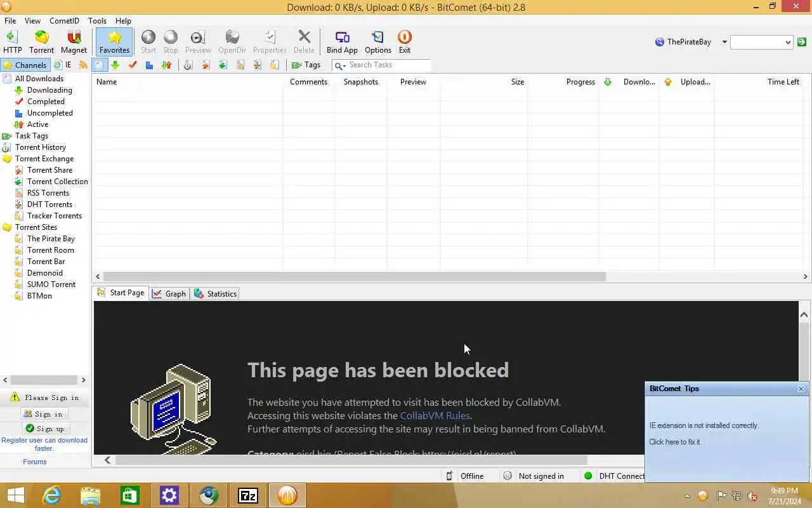Viewport: 812px width, 508px height.
Task: Click the start page horizontal scrollbar
Action: 351,460
